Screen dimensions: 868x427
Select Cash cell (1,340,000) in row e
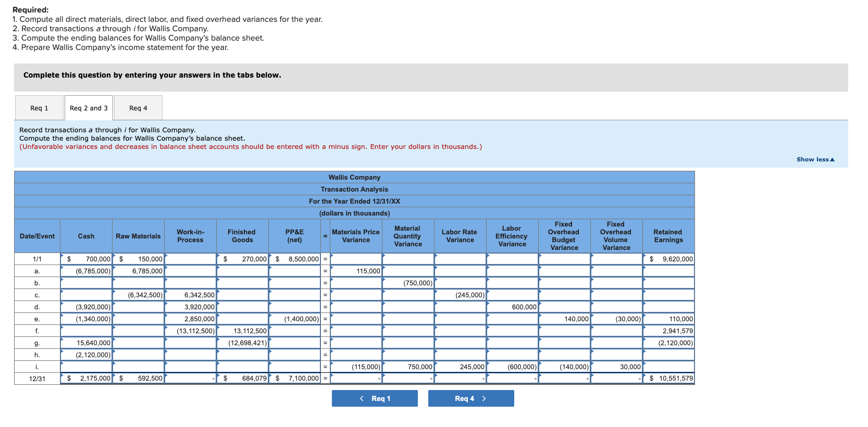click(x=86, y=319)
